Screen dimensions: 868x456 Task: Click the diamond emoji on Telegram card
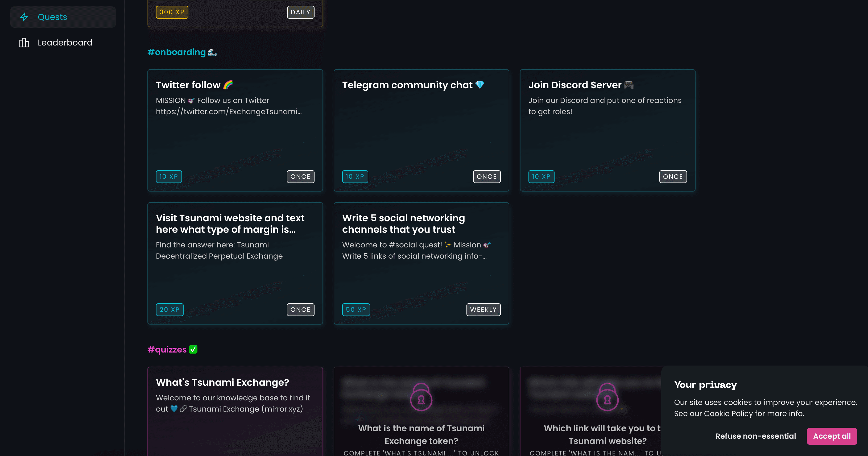pyautogui.click(x=480, y=85)
